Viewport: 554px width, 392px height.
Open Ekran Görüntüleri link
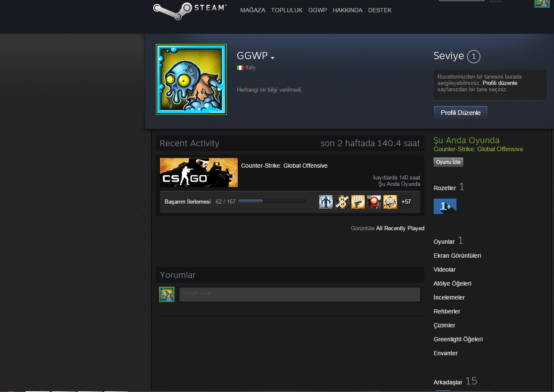click(457, 256)
